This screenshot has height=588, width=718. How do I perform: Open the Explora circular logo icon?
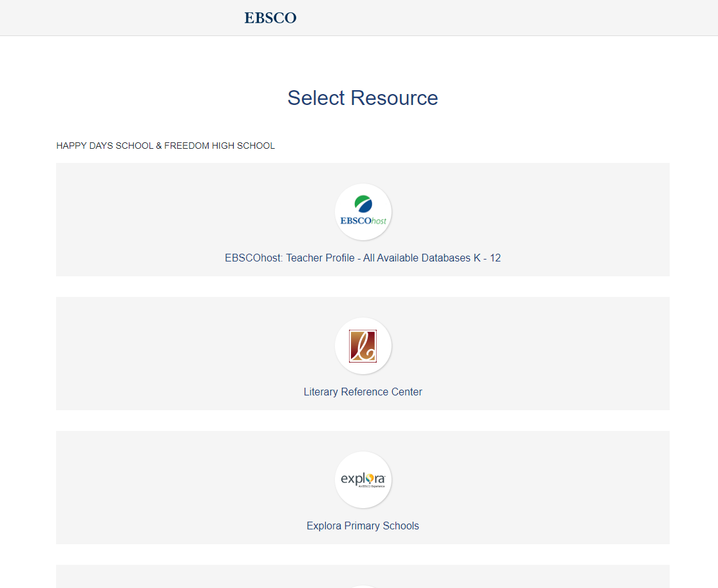[x=363, y=480]
